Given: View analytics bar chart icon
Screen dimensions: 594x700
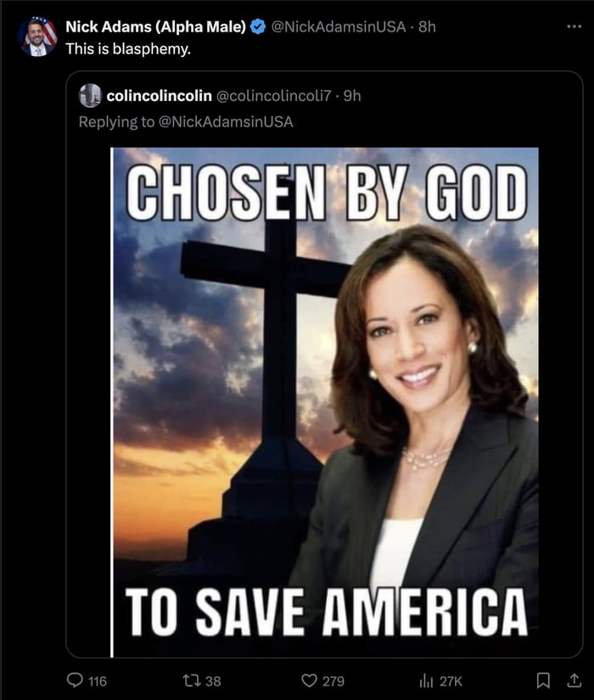Looking at the screenshot, I should click(x=426, y=680).
